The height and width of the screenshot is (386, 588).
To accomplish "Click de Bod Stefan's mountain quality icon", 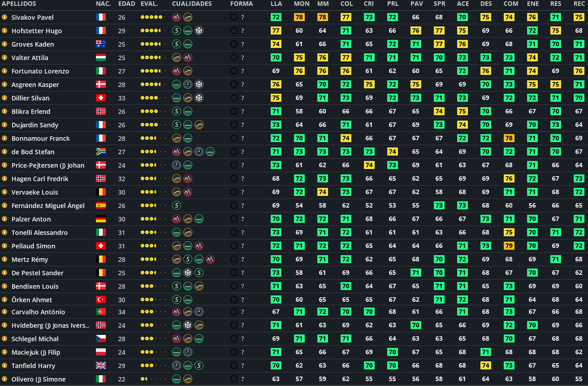I will [177, 152].
